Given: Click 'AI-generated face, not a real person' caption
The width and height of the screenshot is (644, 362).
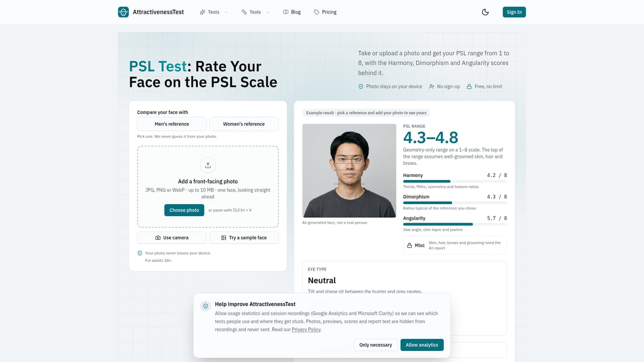Looking at the screenshot, I should pyautogui.click(x=335, y=222).
